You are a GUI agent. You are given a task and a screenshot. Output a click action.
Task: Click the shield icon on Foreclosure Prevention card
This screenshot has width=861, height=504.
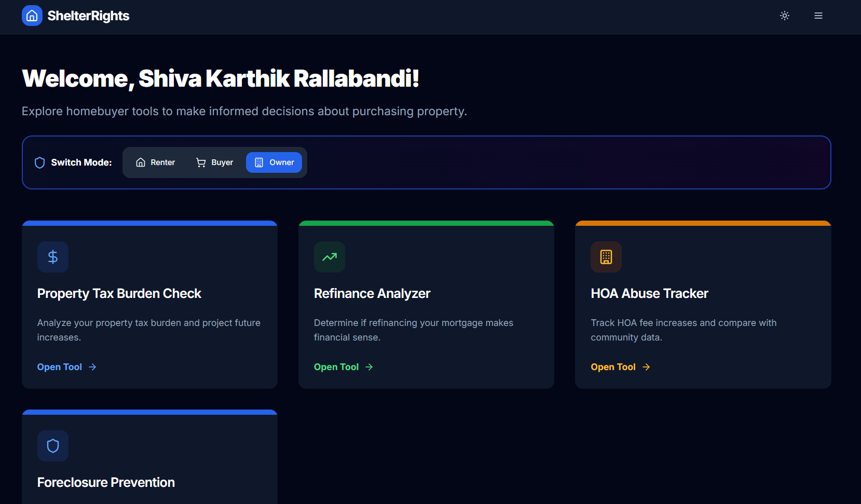[x=53, y=446]
